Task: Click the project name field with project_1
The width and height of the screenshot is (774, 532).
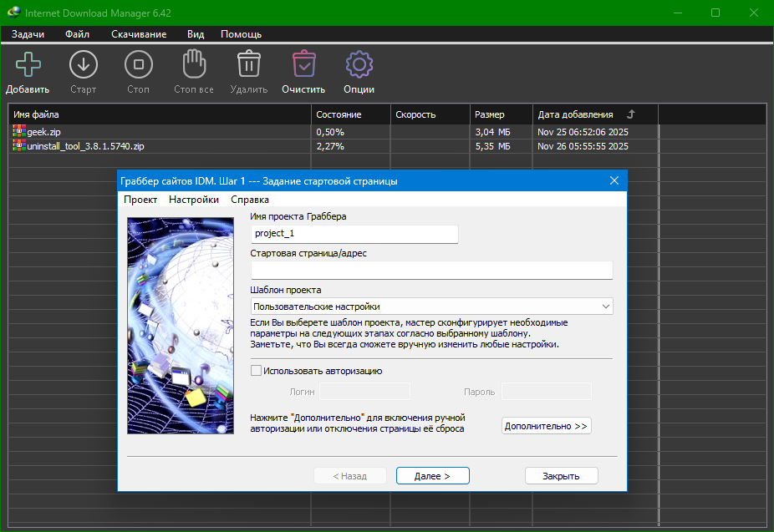Action: [354, 234]
